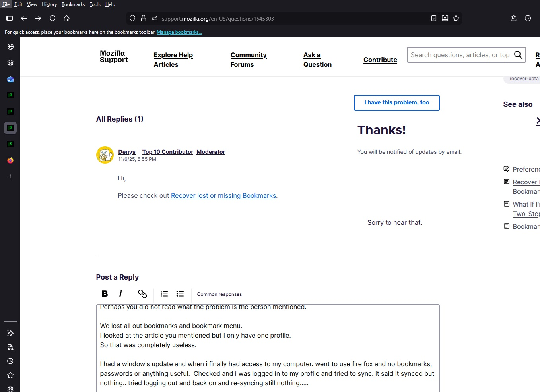Submit the search with the magnifier icon
Viewport: 540px width, 392px height.
pos(518,55)
